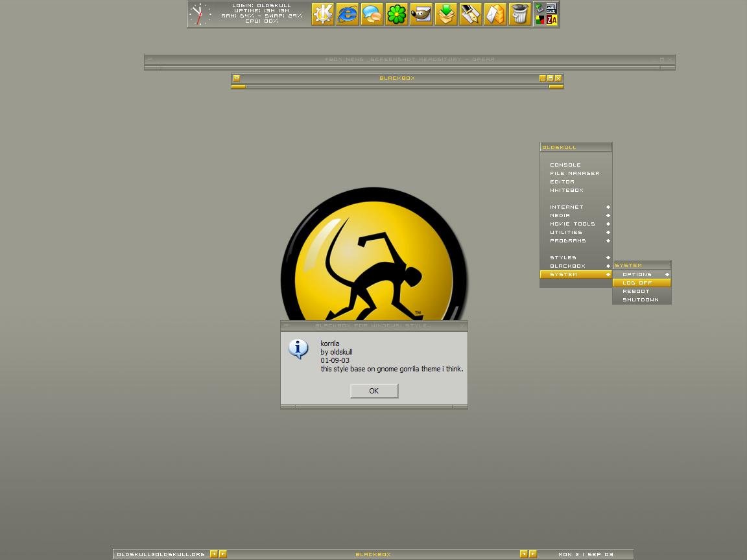The width and height of the screenshot is (747, 560).
Task: Expand the Programs submenu
Action: (x=576, y=240)
